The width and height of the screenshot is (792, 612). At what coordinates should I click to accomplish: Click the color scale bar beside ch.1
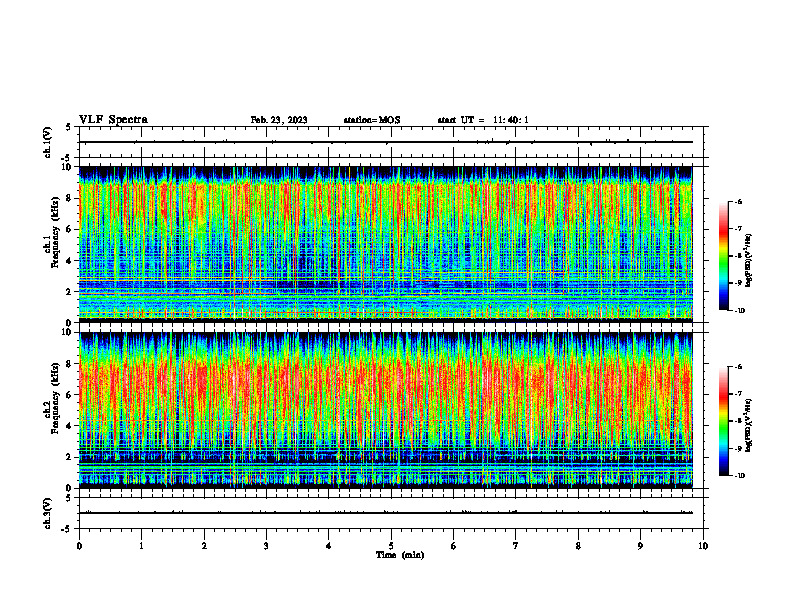pos(724,256)
